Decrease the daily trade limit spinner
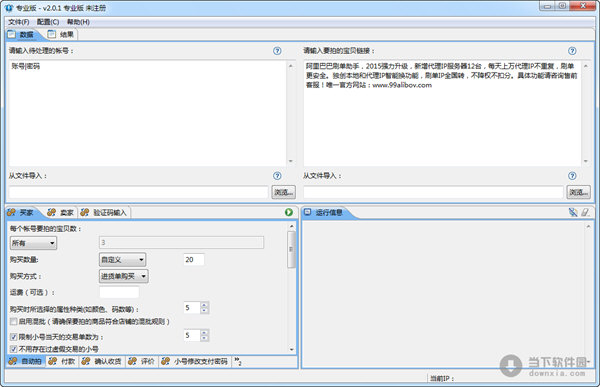 pyautogui.click(x=204, y=338)
